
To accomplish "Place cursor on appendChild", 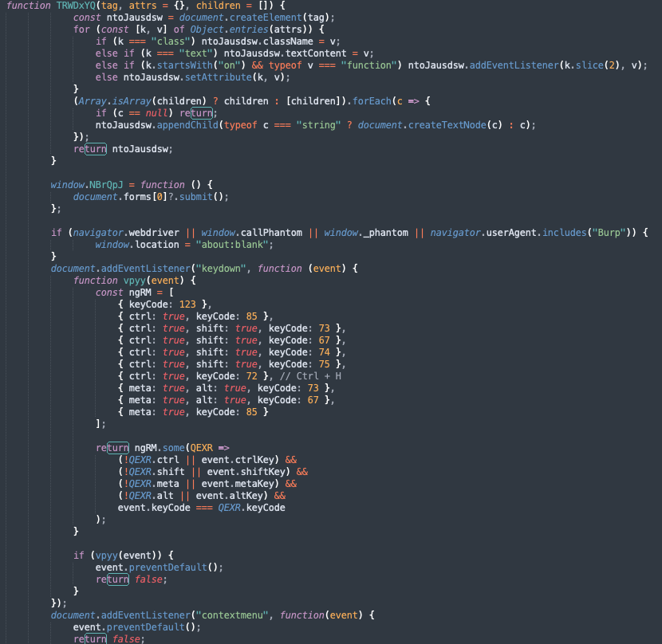I will (x=187, y=125).
